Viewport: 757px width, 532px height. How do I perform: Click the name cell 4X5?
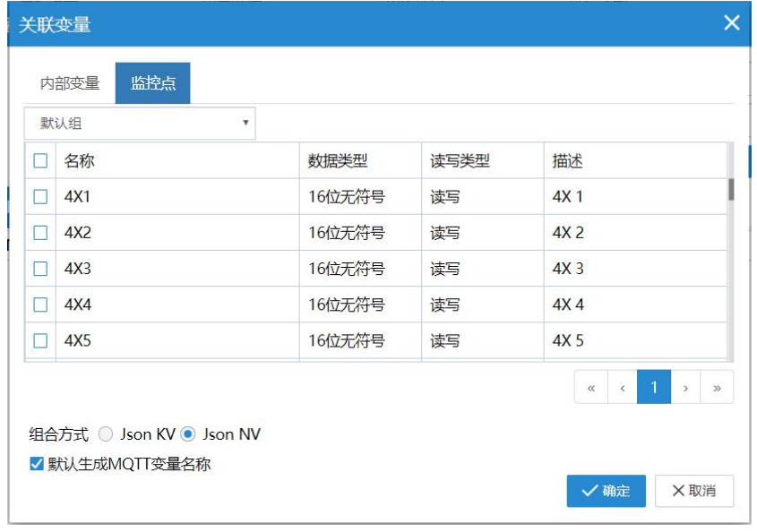coord(177,341)
